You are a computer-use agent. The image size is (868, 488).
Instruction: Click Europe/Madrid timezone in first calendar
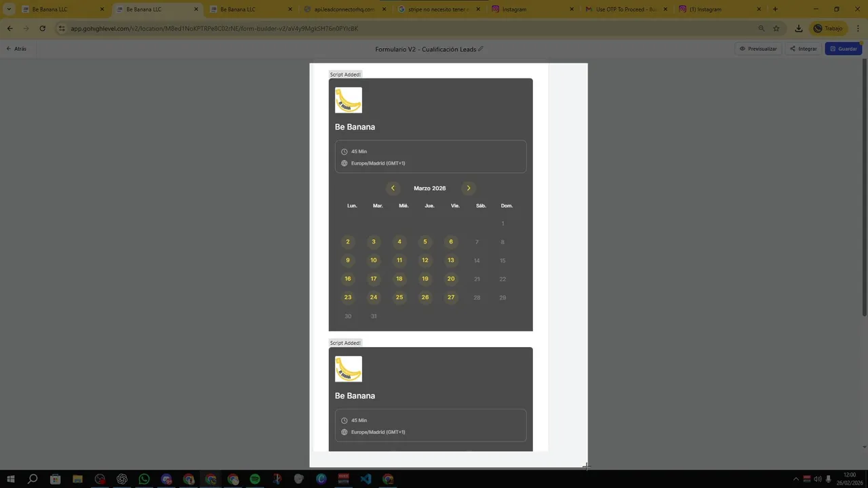pos(378,163)
